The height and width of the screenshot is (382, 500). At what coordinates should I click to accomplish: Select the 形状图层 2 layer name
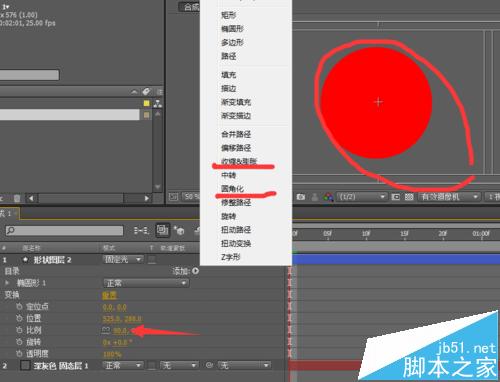pos(52,260)
